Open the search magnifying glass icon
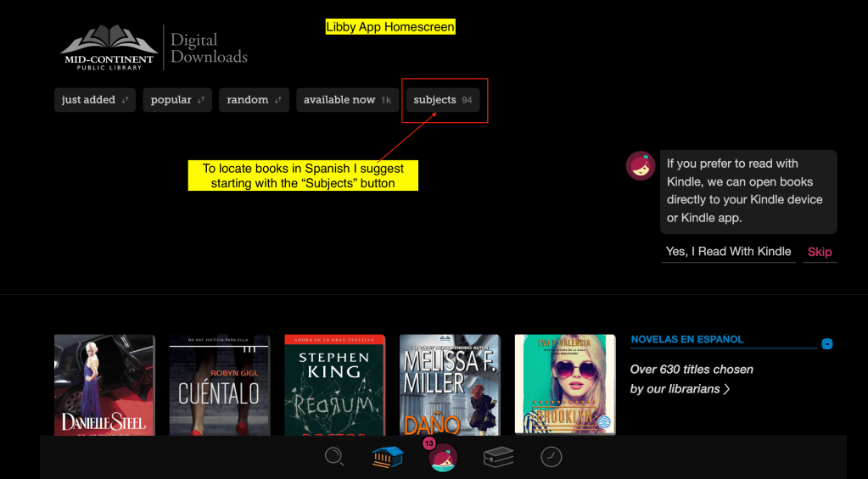The image size is (868, 479). coord(334,457)
